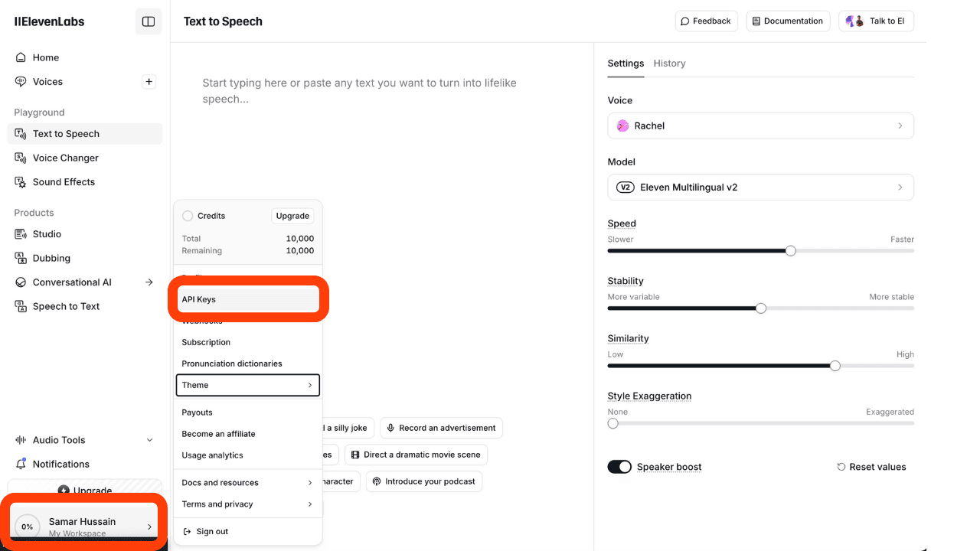The image size is (980, 551).
Task: Click the Talk to El avatar icon
Action: pyautogui.click(x=855, y=21)
